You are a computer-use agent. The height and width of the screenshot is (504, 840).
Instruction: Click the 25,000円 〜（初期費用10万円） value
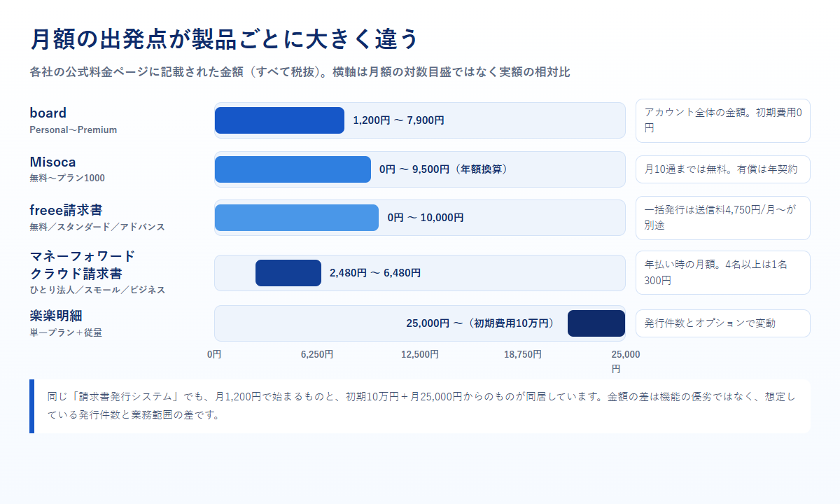[482, 323]
